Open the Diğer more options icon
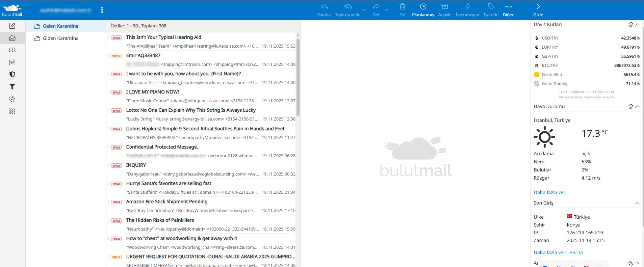The image size is (644, 267). tap(508, 6)
